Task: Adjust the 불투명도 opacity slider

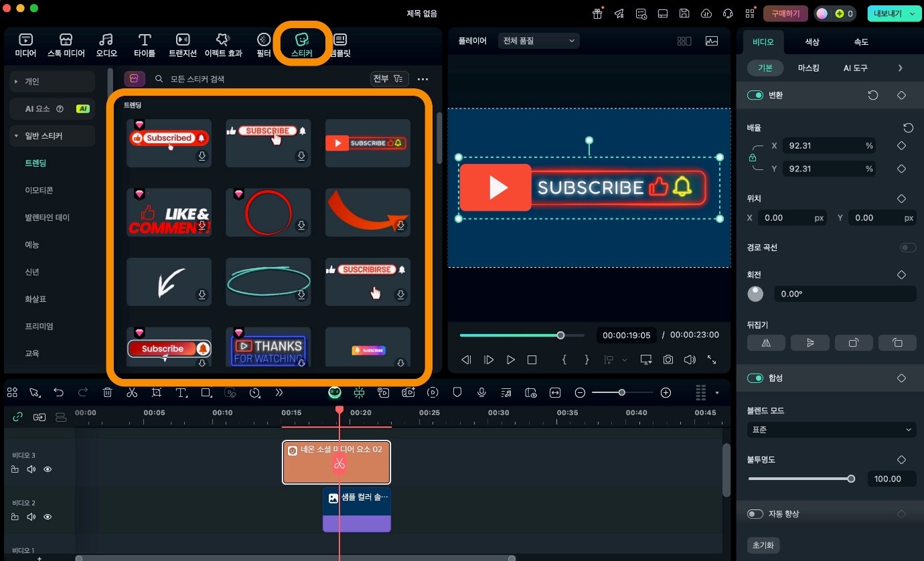Action: coord(801,479)
